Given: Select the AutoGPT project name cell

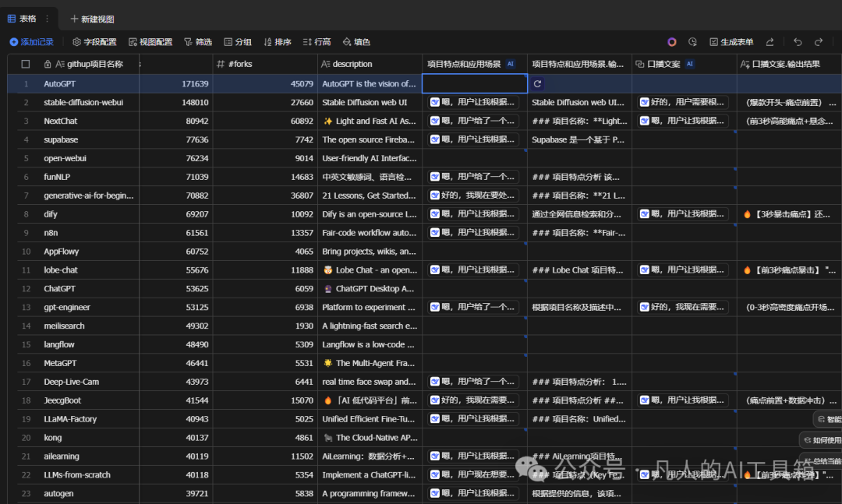Looking at the screenshot, I should [88, 83].
